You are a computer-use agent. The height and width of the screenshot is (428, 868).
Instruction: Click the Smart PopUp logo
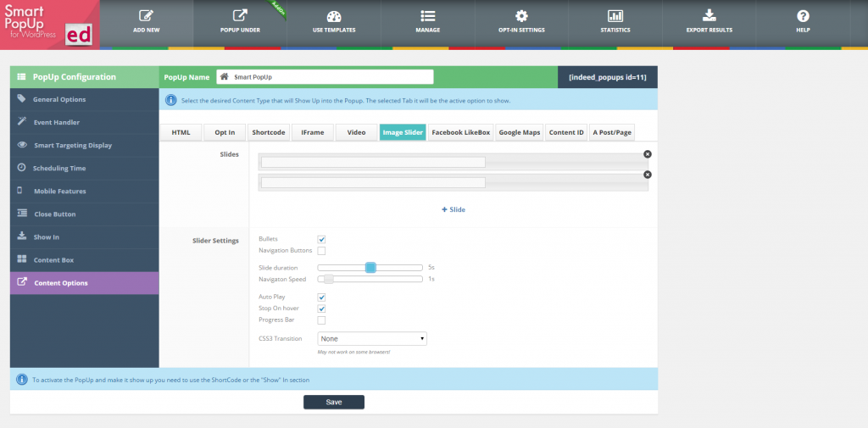(49, 25)
